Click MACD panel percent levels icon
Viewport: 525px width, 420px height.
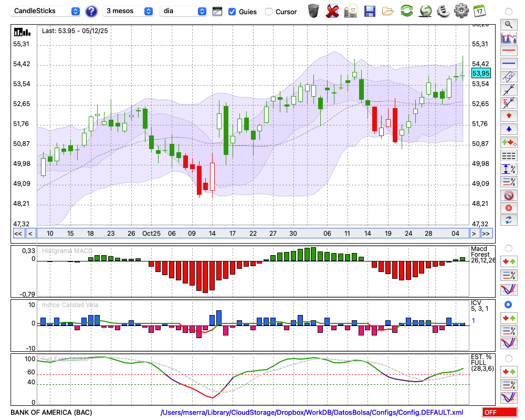[509, 275]
